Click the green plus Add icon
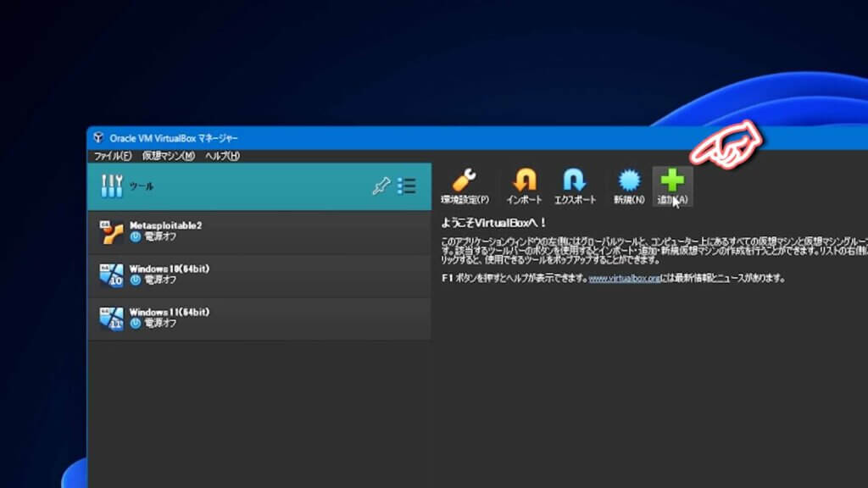The image size is (868, 488). (x=672, y=180)
